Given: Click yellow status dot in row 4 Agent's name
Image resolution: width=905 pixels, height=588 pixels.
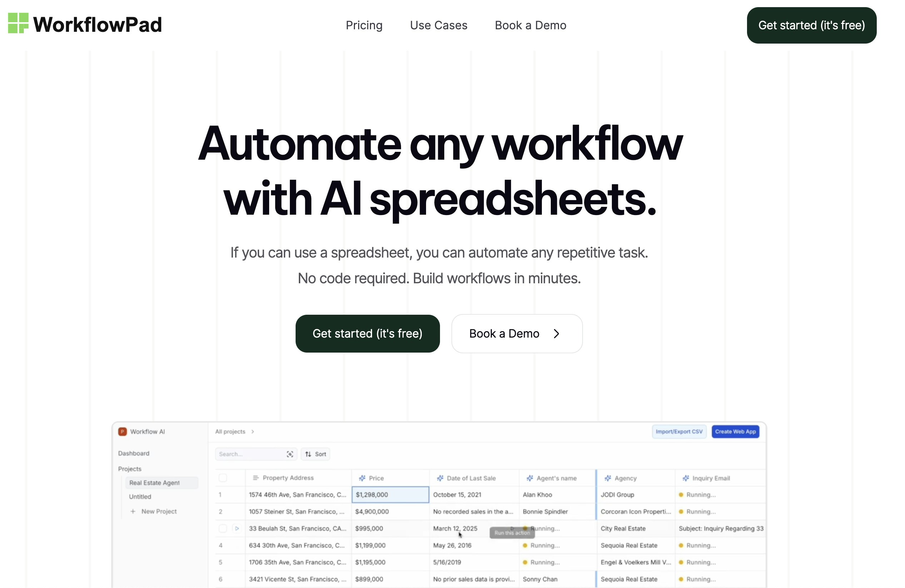Looking at the screenshot, I should pos(525,545).
